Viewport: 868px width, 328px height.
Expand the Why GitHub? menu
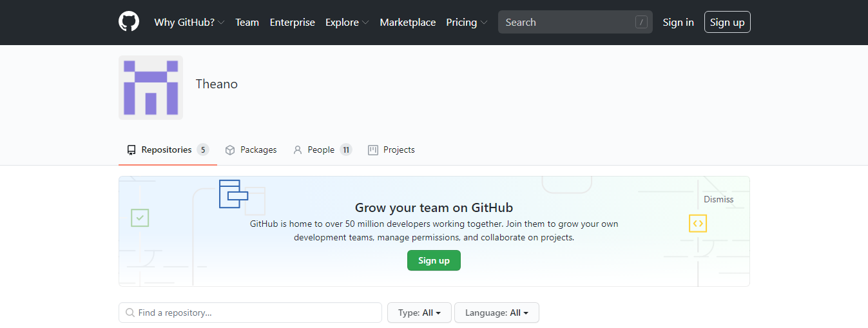(189, 23)
